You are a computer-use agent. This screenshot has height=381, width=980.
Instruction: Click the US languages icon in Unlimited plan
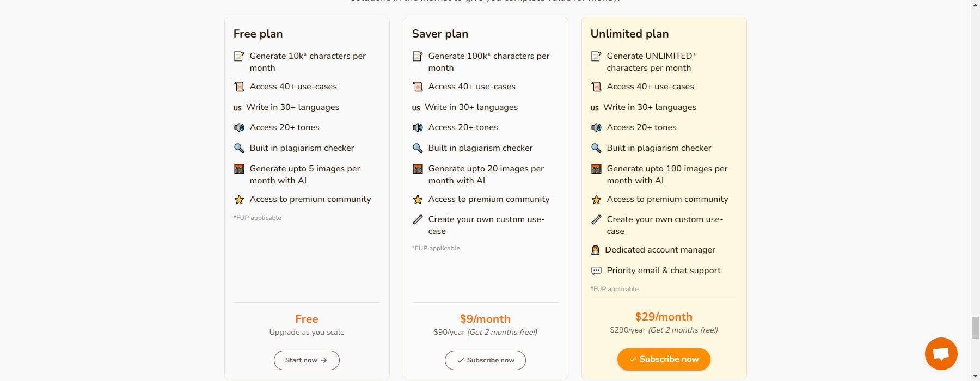click(595, 107)
